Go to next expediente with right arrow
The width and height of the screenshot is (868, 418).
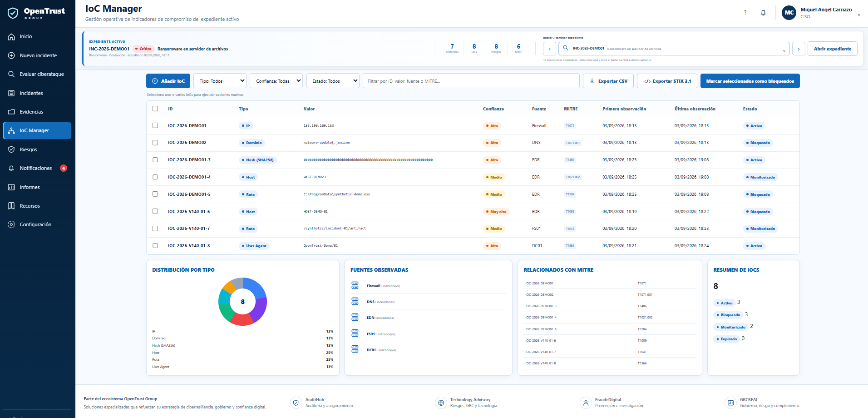click(x=799, y=49)
